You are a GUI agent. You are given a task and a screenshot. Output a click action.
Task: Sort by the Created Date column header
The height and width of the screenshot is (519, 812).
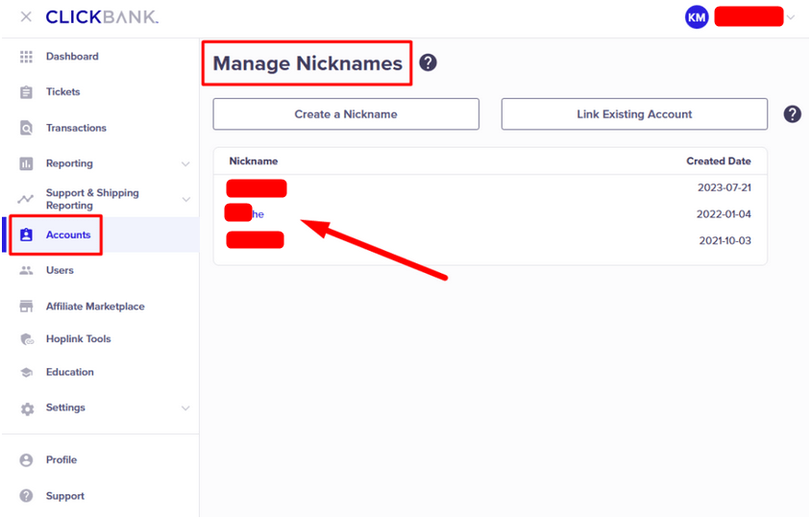tap(718, 161)
